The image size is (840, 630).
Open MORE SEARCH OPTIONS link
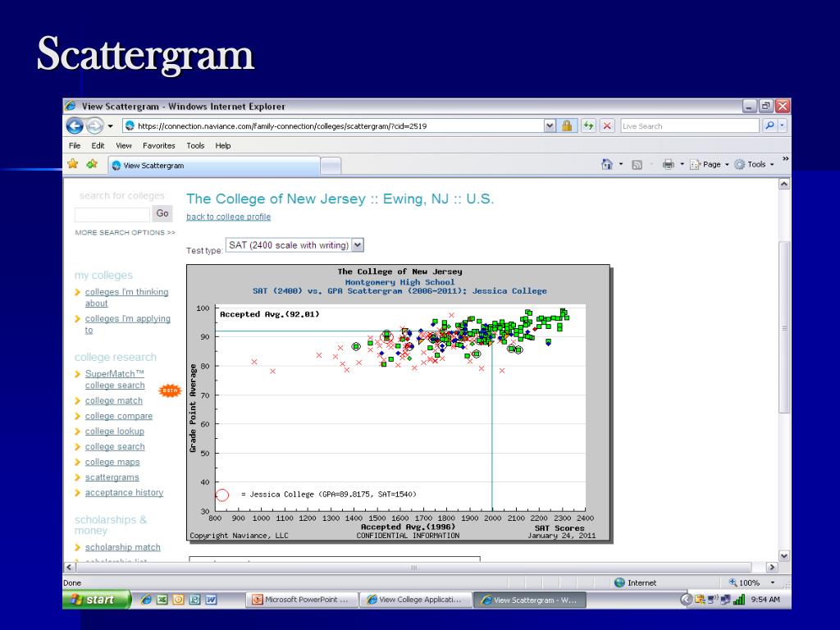(125, 232)
